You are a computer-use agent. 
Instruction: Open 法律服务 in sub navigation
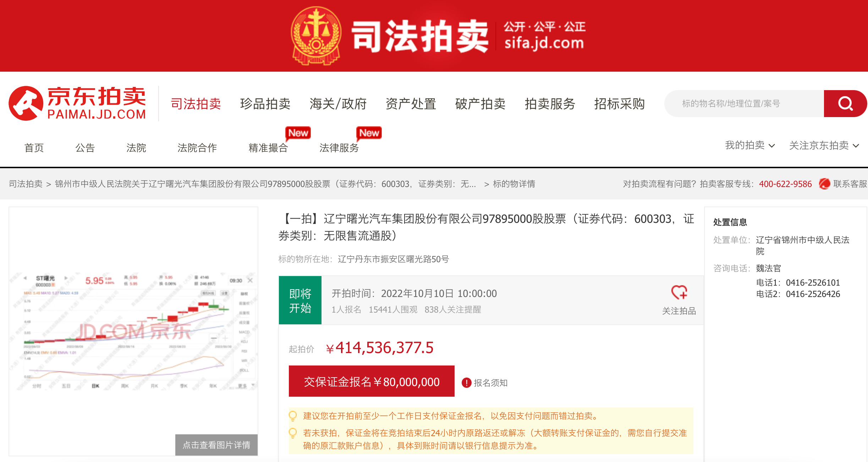point(339,148)
